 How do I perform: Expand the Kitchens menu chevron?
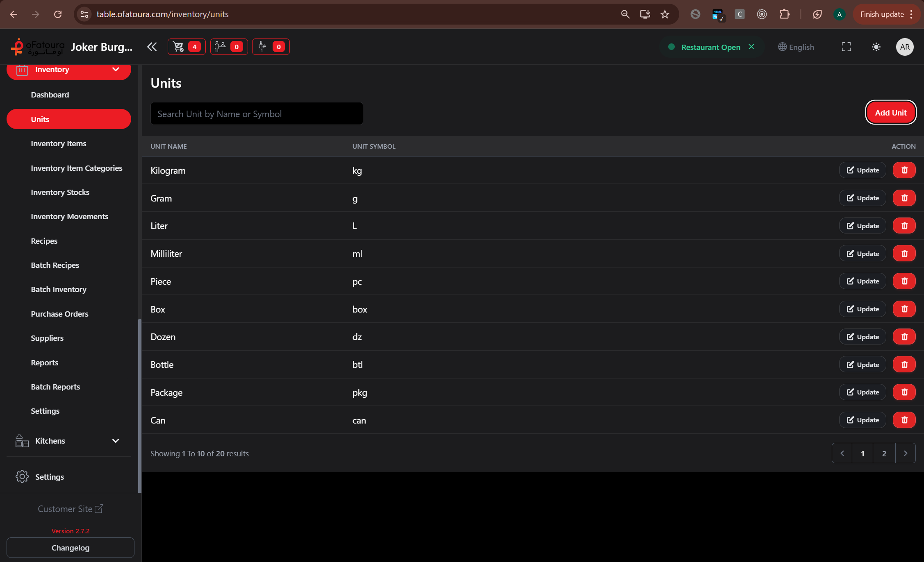coord(116,441)
